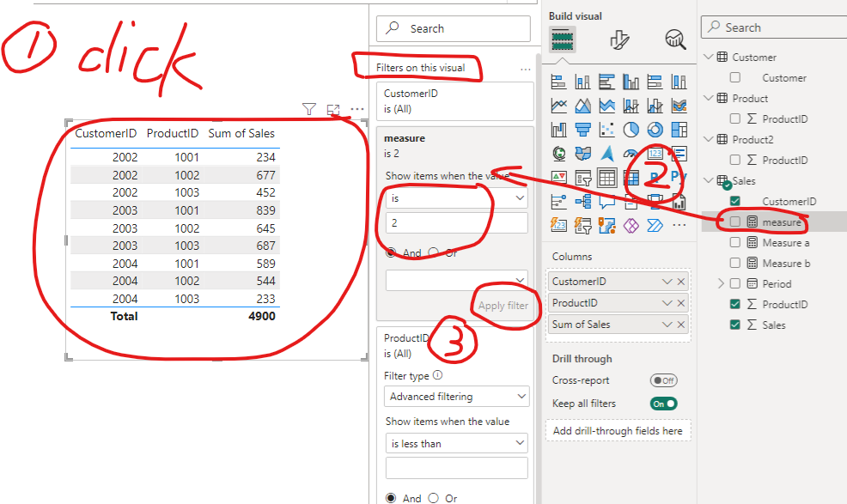This screenshot has width=847, height=504.
Task: Select the Line and stacked column chart visual
Action: pyautogui.click(x=631, y=106)
